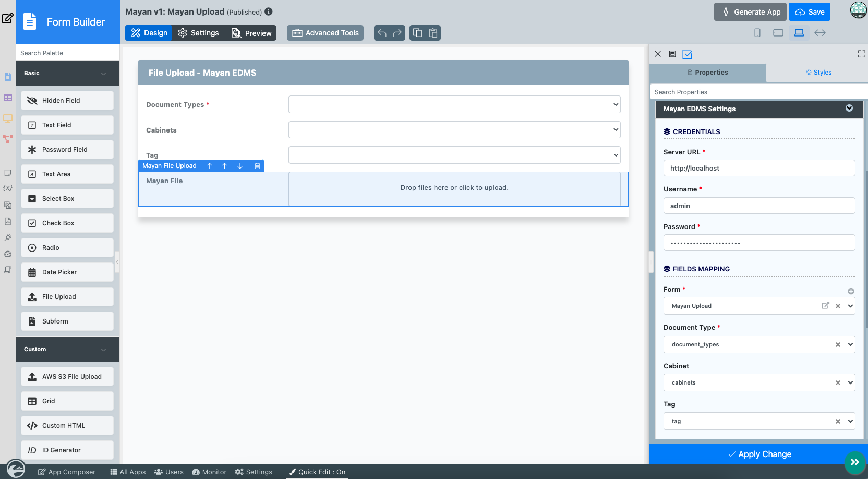Click the Server URL input field
The width and height of the screenshot is (868, 479).
click(759, 168)
